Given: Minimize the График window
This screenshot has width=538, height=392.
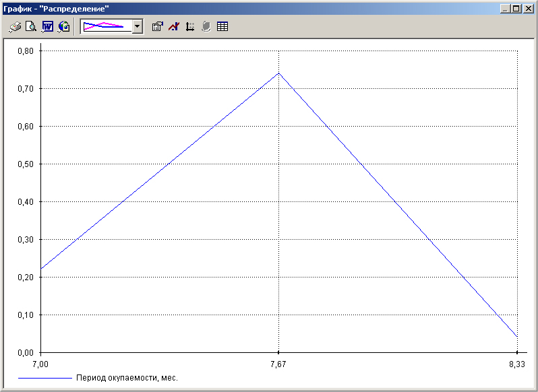Looking at the screenshot, I should pos(505,9).
